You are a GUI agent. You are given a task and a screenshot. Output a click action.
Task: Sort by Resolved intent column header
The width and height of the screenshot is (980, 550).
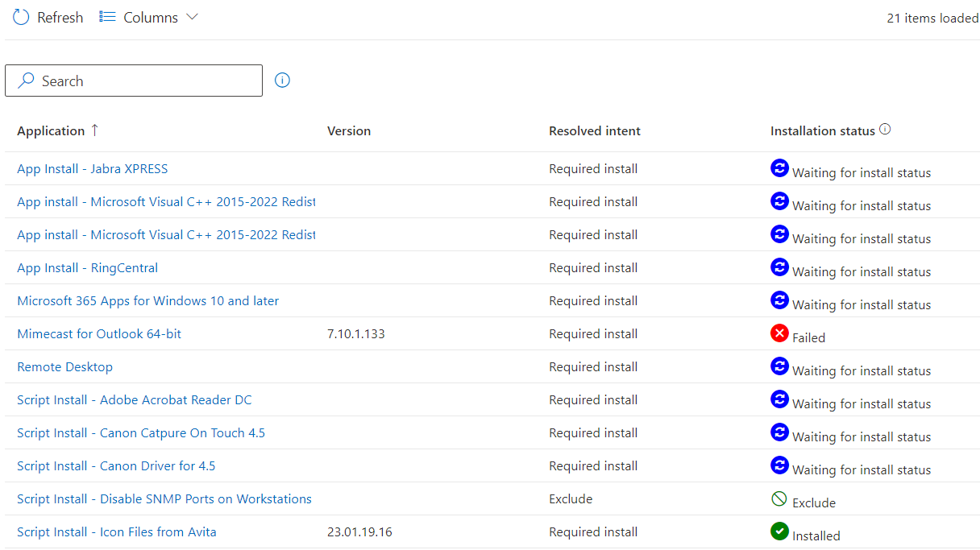point(595,131)
